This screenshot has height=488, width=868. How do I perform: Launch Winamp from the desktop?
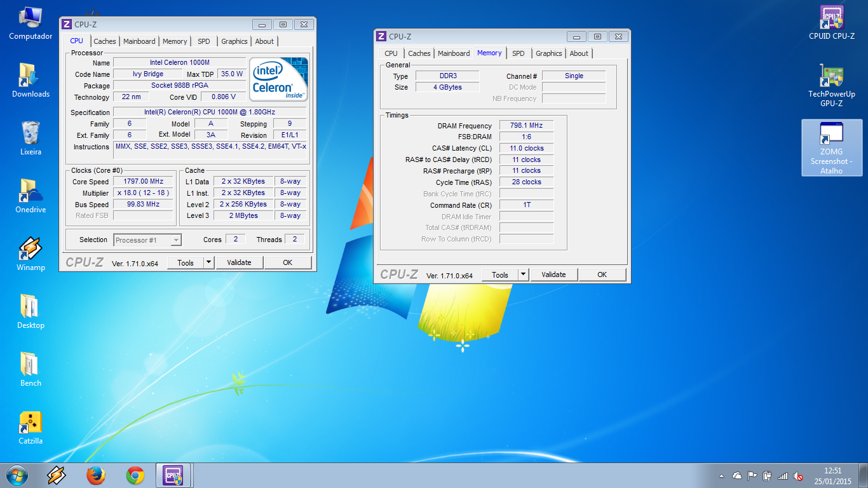(31, 254)
